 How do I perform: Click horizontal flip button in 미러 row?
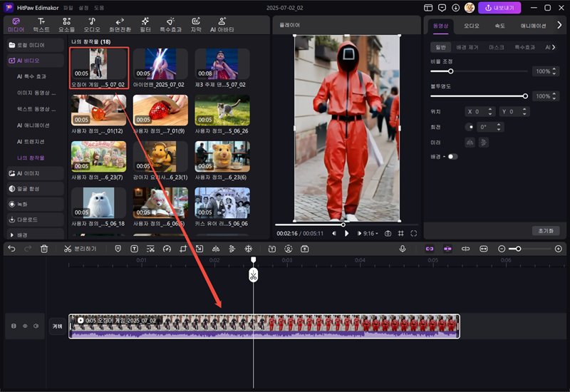[470, 143]
